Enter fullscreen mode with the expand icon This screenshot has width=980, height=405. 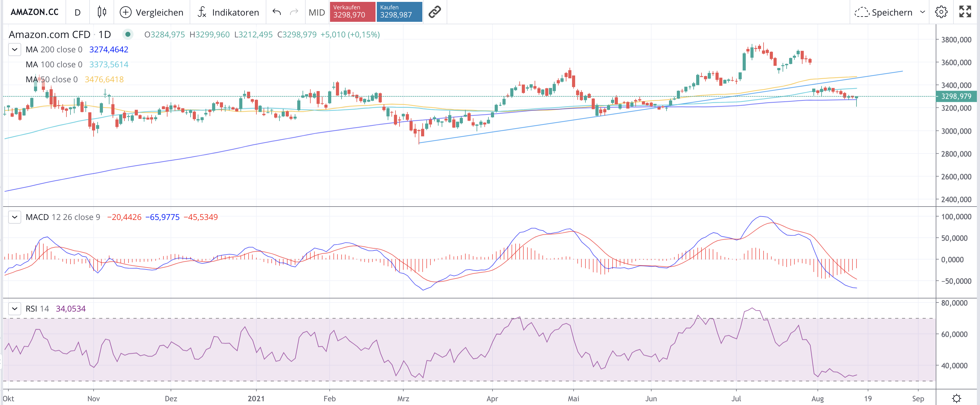[x=965, y=12]
